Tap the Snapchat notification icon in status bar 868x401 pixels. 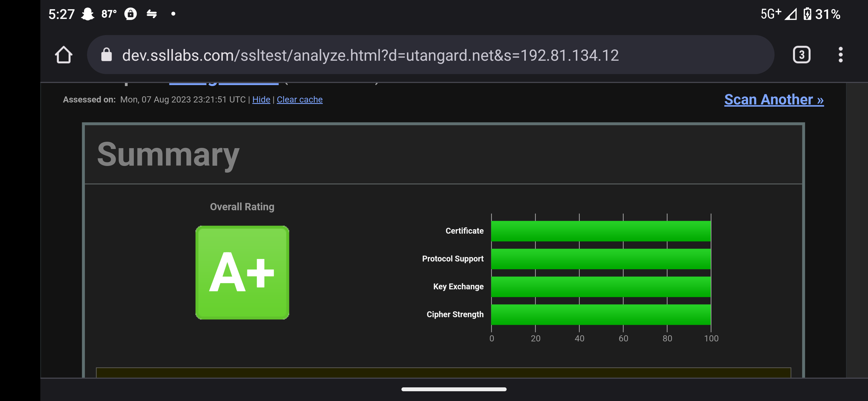tap(88, 14)
